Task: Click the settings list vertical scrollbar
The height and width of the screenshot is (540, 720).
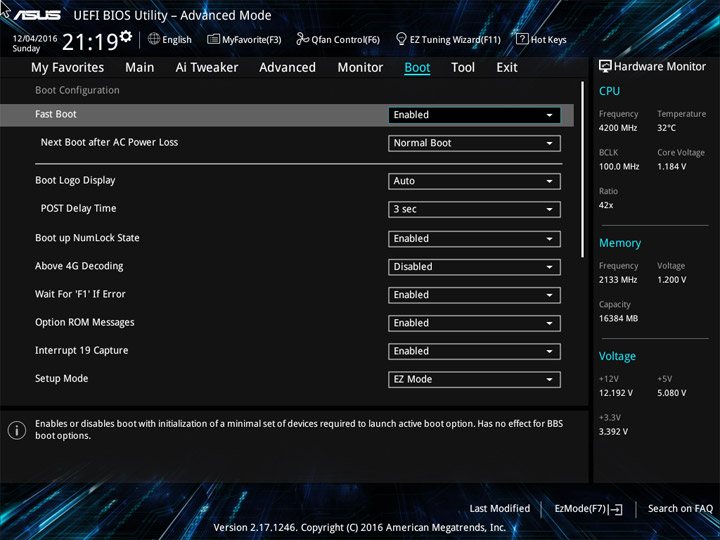Action: pyautogui.click(x=582, y=169)
